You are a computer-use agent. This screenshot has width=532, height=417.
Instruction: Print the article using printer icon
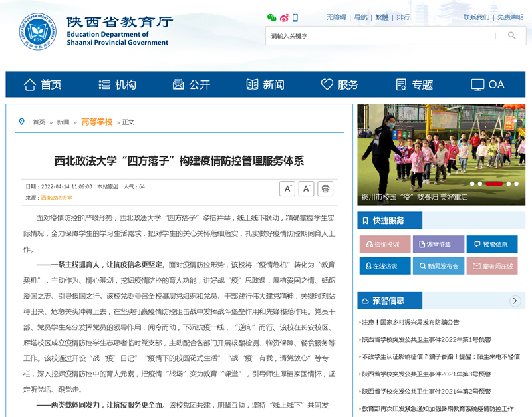[325, 188]
